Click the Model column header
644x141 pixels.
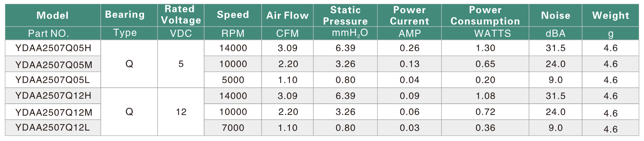click(x=53, y=15)
